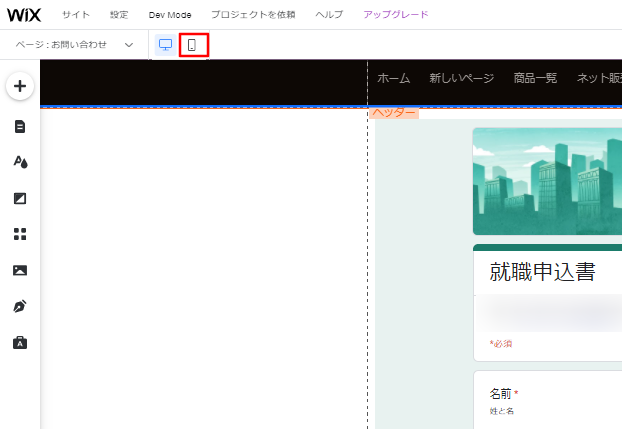Click ホーム in the site navigation
The image size is (622, 429).
point(392,79)
